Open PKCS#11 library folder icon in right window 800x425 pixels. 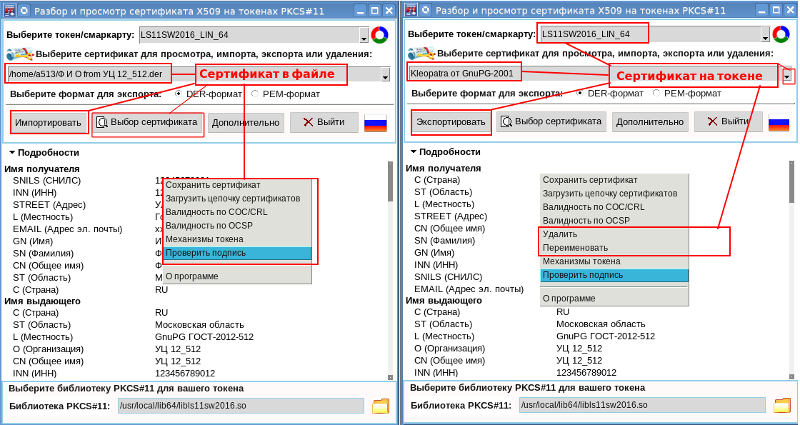click(780, 406)
